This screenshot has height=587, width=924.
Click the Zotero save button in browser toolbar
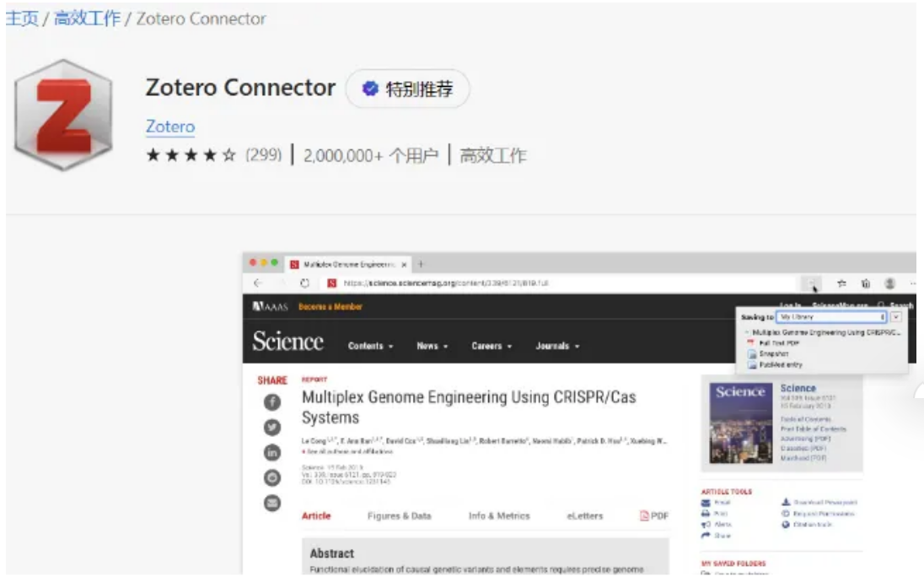point(812,284)
